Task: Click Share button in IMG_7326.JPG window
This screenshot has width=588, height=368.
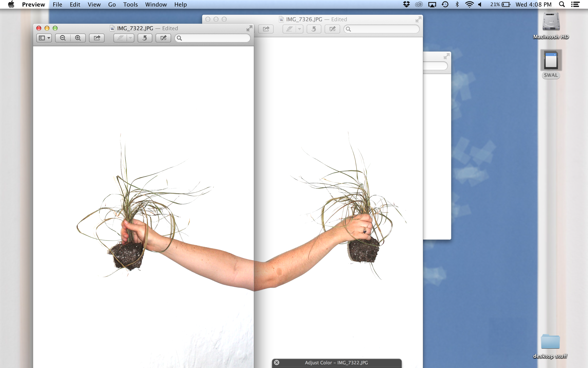Action: pos(266,29)
